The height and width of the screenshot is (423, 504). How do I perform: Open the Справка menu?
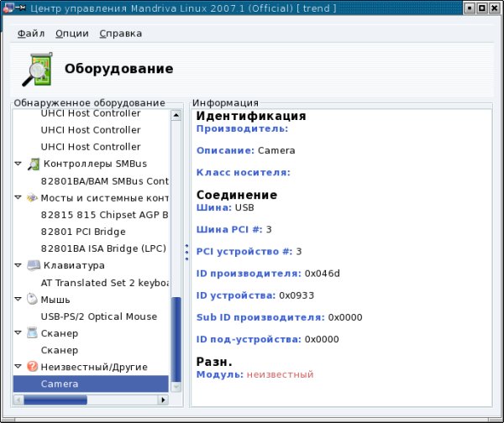(120, 34)
